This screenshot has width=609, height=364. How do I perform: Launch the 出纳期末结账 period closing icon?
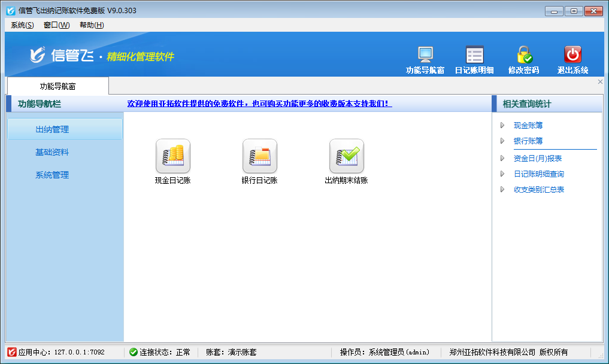(346, 156)
